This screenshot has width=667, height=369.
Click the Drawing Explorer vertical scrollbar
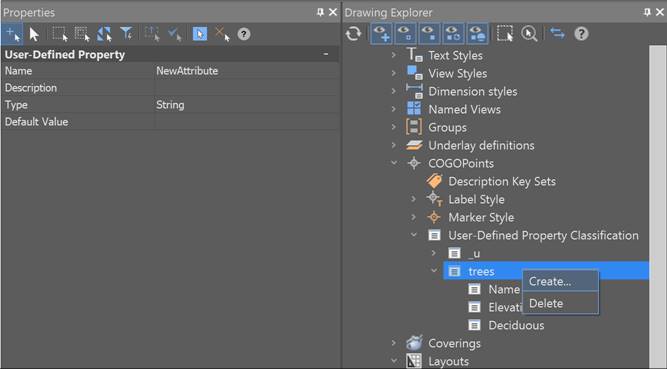[x=658, y=207]
